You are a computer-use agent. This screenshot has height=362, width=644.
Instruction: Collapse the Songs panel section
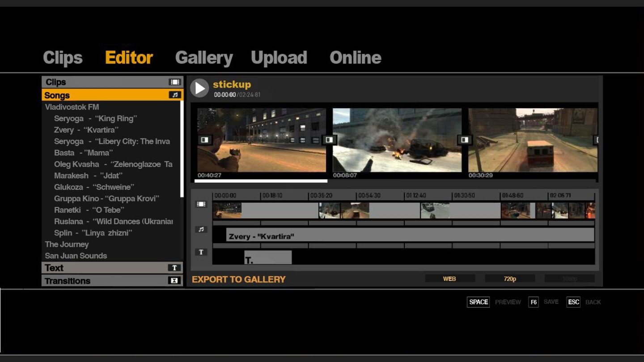click(112, 95)
